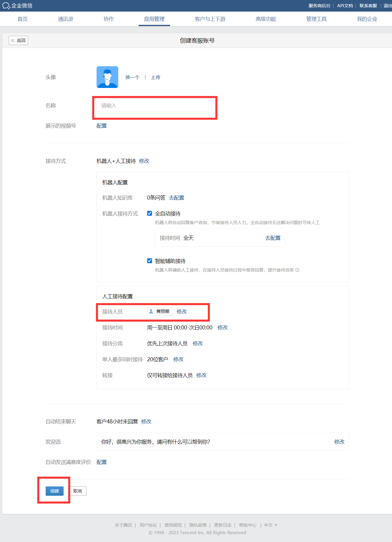
Task: Go to the 管理工具 tab
Action: 317,19
